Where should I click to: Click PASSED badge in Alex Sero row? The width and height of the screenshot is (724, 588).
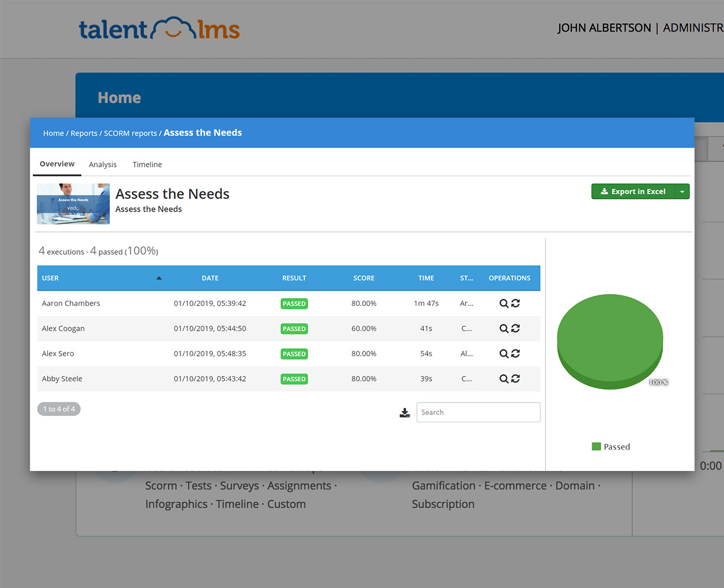[294, 354]
